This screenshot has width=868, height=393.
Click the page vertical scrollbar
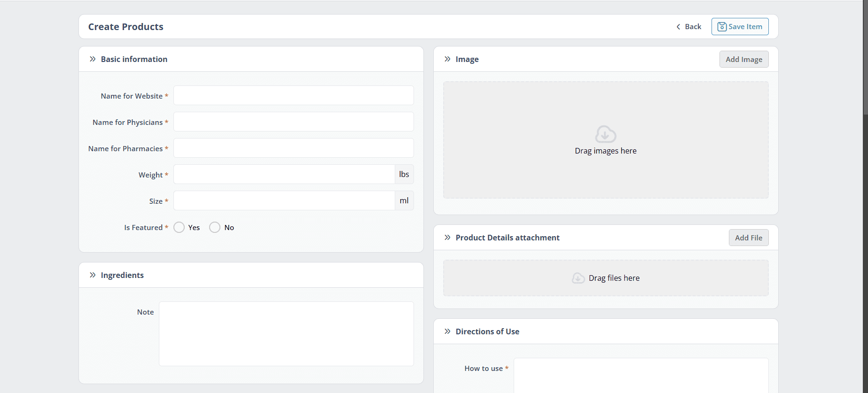[865, 56]
